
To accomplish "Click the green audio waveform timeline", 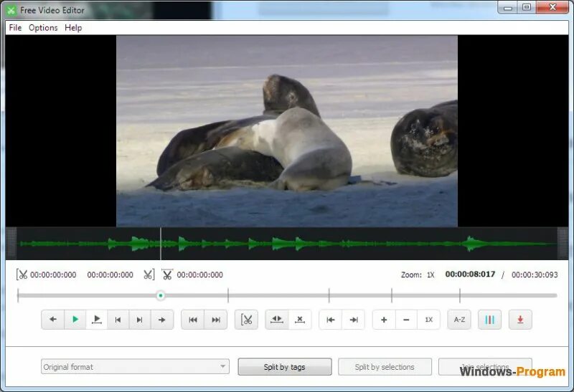I will (287, 244).
